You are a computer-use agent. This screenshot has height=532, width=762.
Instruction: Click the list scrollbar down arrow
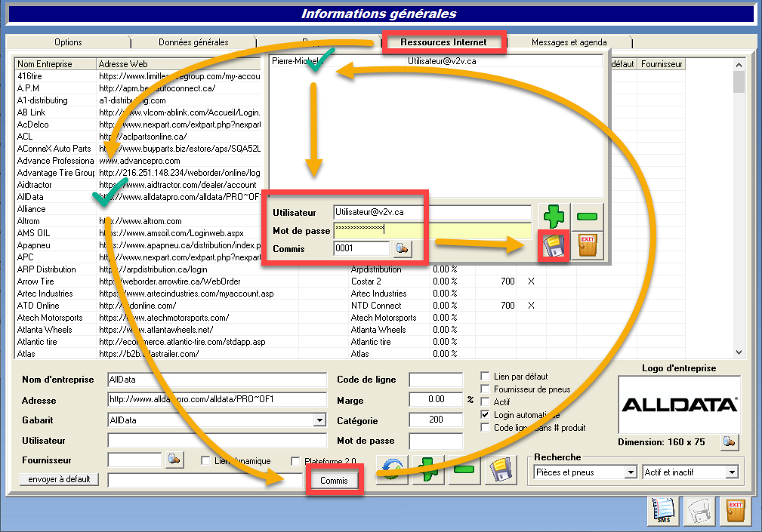(739, 352)
